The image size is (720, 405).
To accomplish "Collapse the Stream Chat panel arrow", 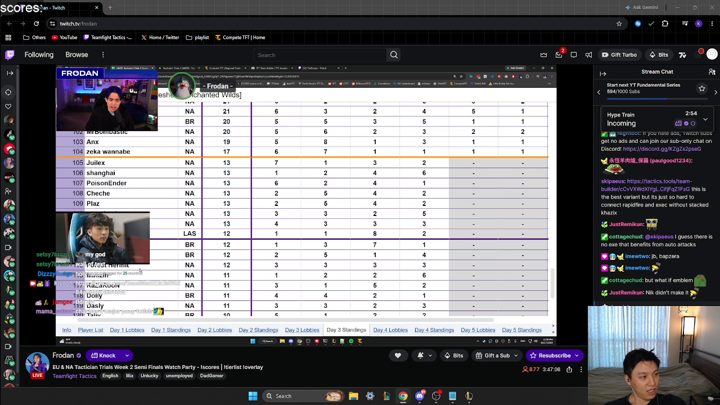I will point(603,73).
